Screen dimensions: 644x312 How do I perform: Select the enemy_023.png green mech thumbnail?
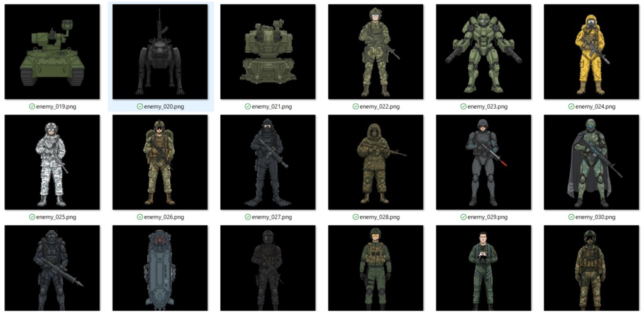(x=484, y=52)
